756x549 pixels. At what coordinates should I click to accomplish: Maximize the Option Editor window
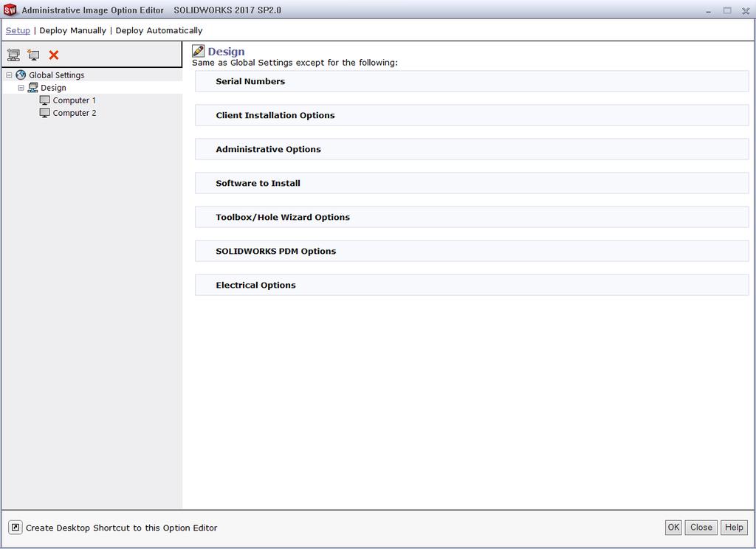pos(727,10)
